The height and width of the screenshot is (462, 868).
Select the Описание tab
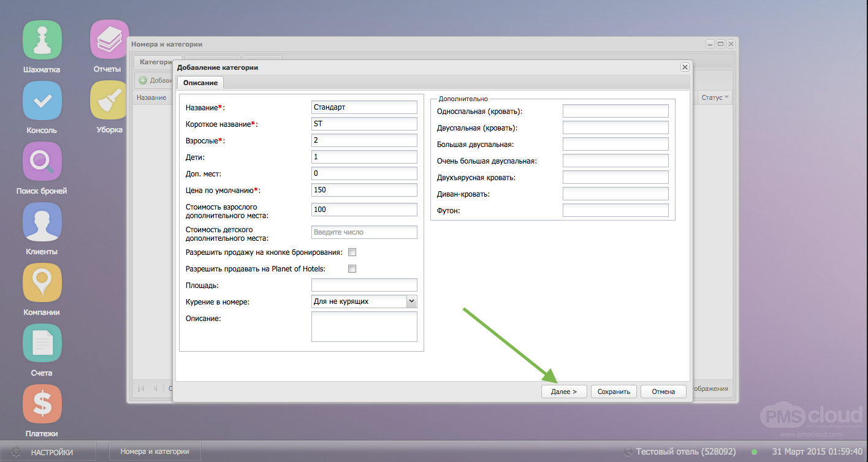pos(200,83)
